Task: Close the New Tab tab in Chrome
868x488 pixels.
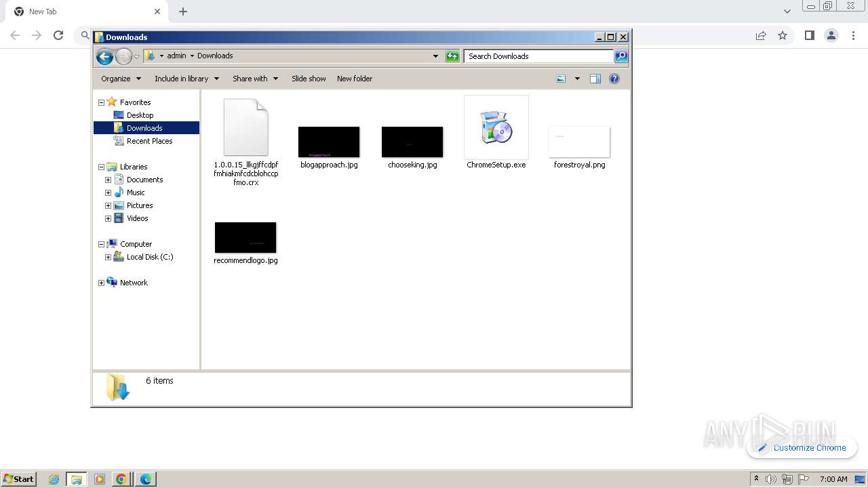Action: (x=157, y=12)
